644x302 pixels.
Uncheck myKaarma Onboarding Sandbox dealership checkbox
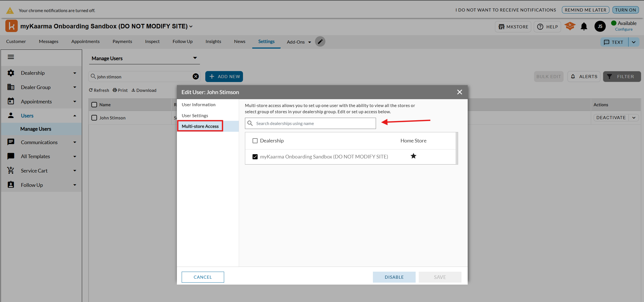(255, 157)
